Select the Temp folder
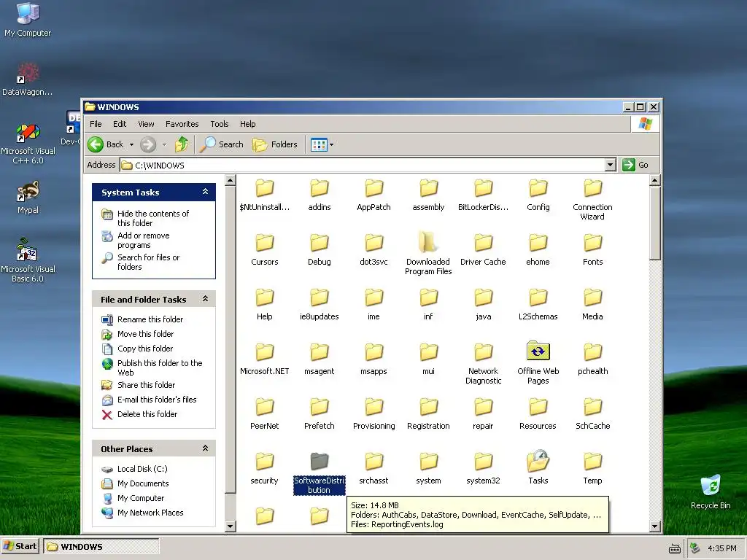This screenshot has width=747, height=560. coord(592,467)
